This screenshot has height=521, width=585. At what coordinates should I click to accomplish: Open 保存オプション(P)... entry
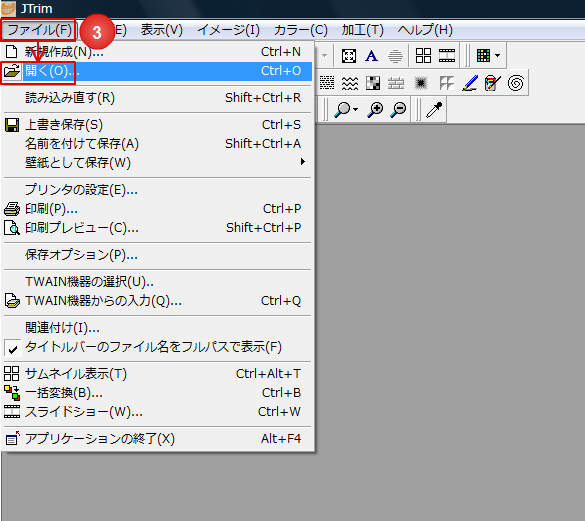click(157, 255)
